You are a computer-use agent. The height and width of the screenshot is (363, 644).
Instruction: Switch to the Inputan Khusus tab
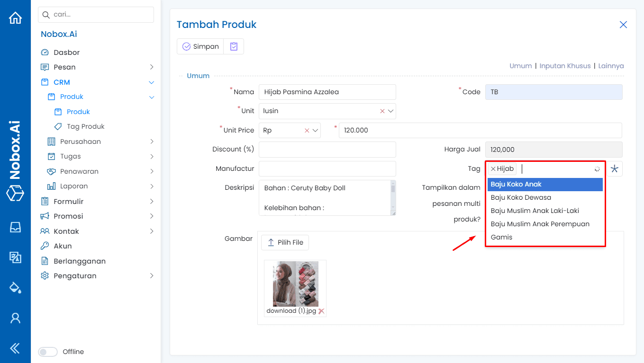coord(565,66)
